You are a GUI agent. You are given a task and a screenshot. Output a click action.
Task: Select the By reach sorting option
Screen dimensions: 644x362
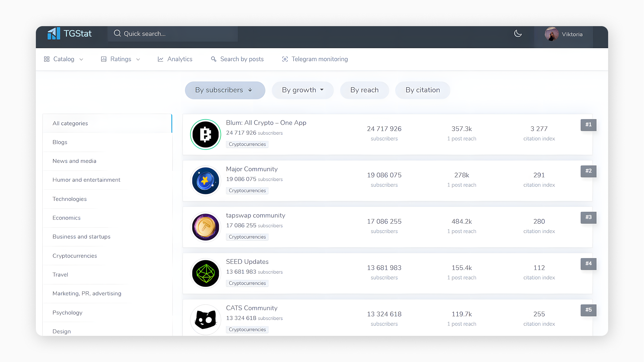pos(364,90)
